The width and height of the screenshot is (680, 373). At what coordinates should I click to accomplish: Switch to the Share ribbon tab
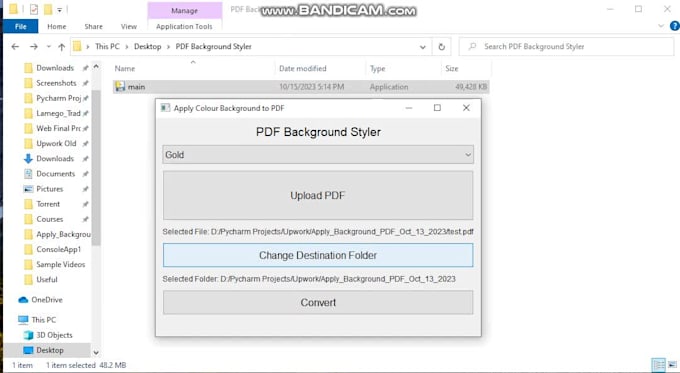(x=94, y=26)
